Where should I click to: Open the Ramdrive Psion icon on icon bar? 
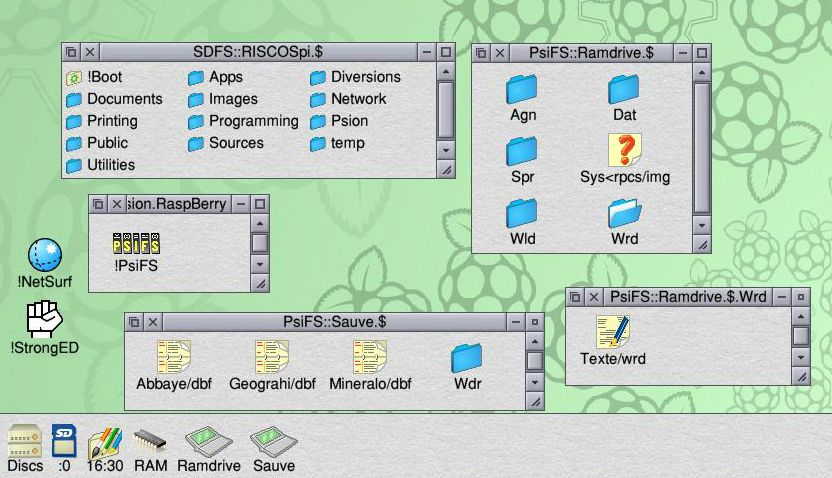209,450
